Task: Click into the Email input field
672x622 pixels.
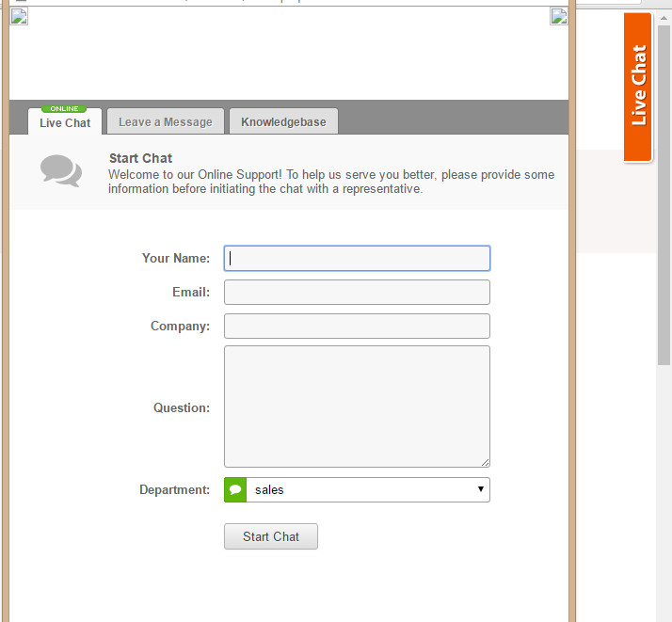Action: tap(357, 293)
